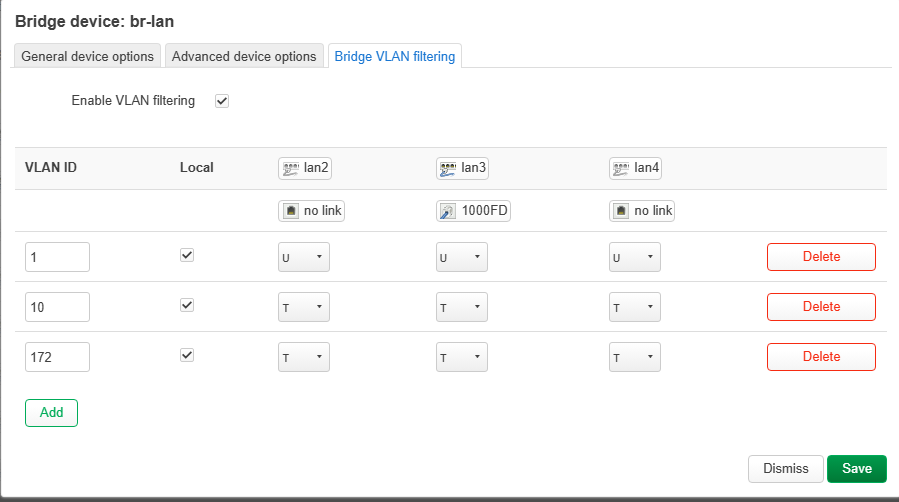This screenshot has width=899, height=502.
Task: Open lan2 tagging dropdown for VLAN 10
Action: point(304,307)
